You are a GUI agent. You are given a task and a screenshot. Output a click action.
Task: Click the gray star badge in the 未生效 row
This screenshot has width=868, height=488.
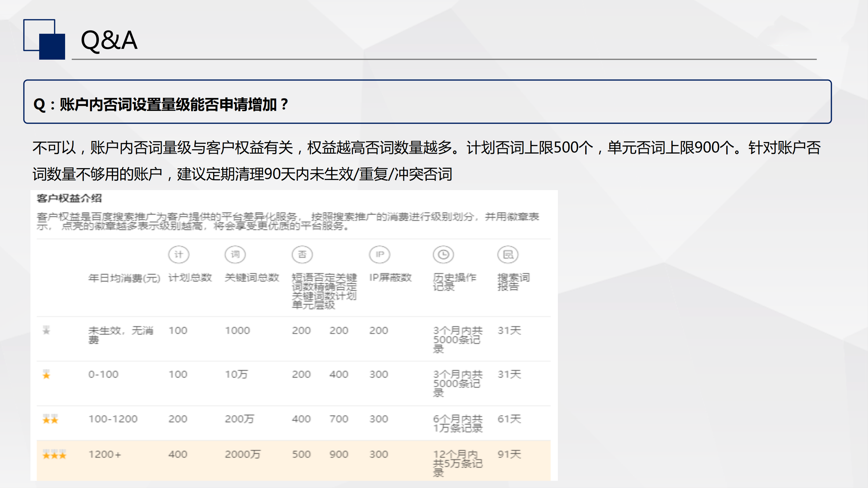(x=46, y=330)
